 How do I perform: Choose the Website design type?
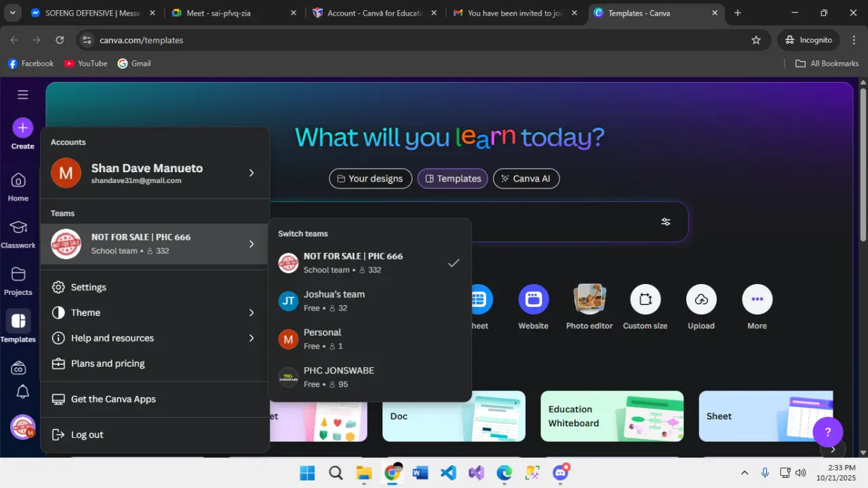click(x=534, y=307)
